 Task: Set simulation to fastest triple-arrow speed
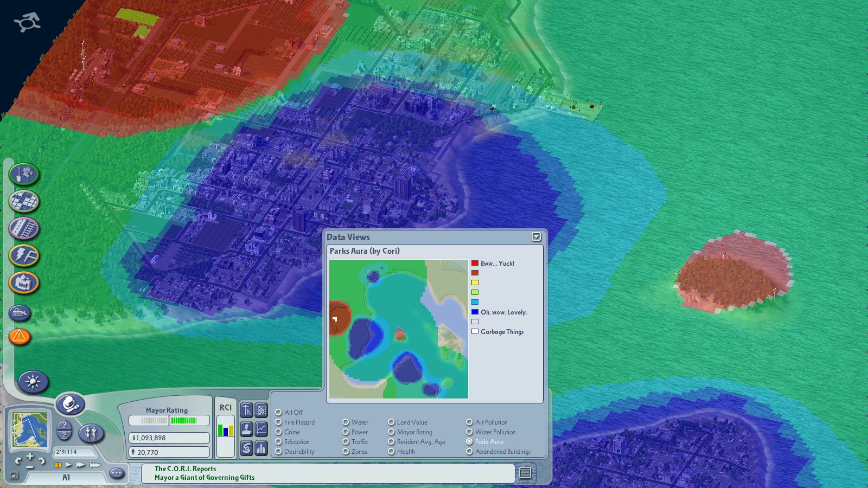95,465
